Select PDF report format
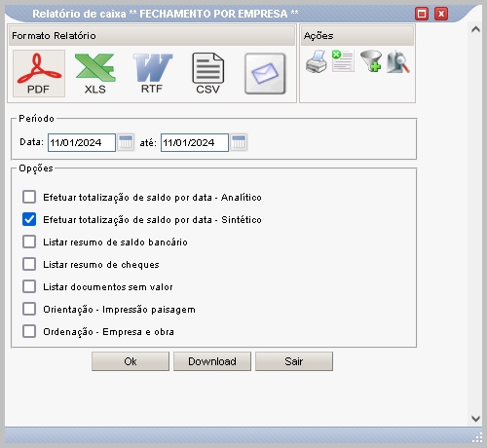Viewport: 487px width, 448px height. [39, 73]
